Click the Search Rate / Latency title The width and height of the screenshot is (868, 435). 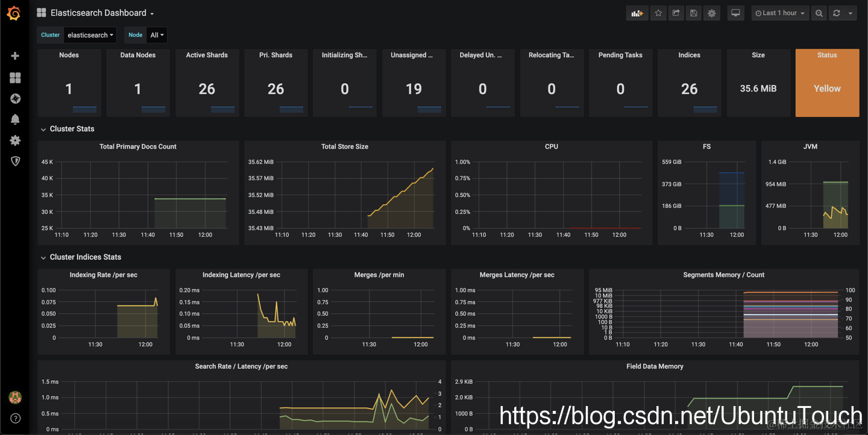241,366
